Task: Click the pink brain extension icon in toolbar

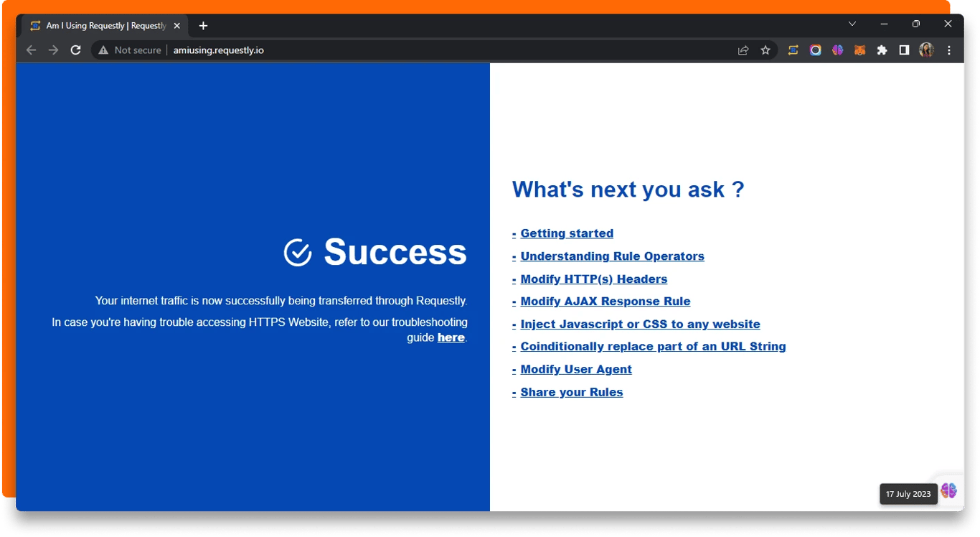Action: (837, 50)
